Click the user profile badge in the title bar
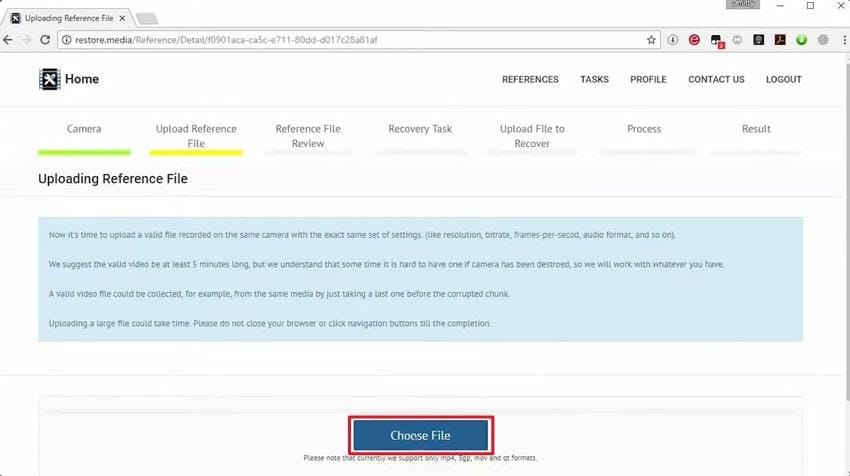Screen dimensions: 850x476 click(742, 4)
